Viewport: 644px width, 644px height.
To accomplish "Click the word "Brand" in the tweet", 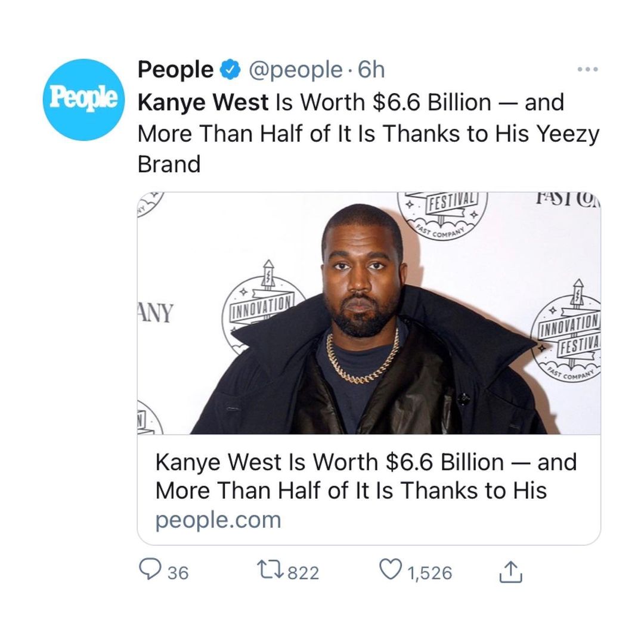I will [x=169, y=165].
